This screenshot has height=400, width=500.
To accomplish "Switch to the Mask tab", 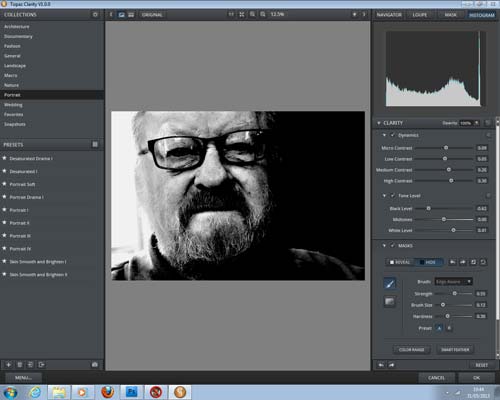I will pyautogui.click(x=451, y=15).
